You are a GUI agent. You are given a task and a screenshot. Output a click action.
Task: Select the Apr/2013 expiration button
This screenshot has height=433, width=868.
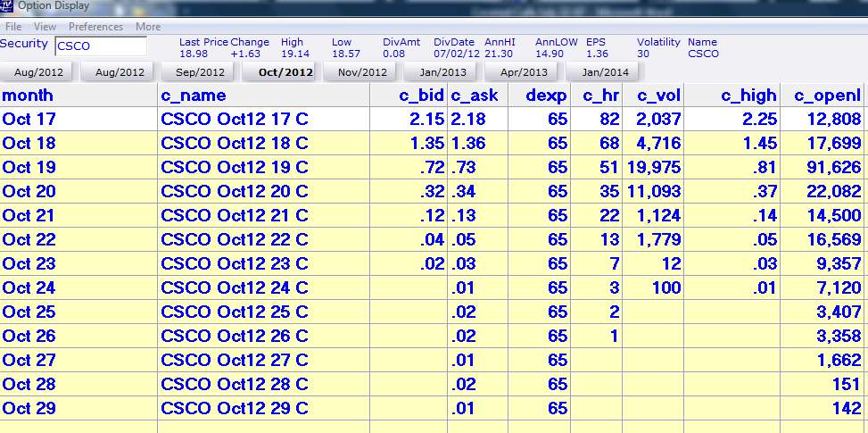tap(524, 72)
